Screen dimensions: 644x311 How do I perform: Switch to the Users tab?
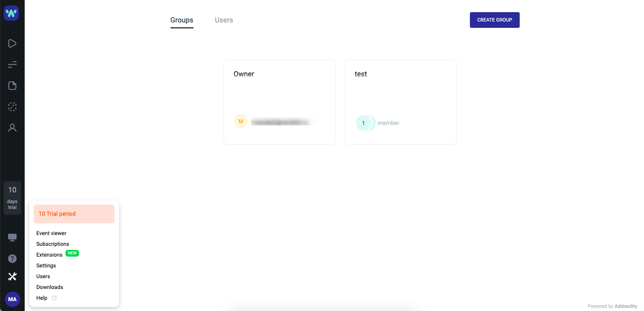point(224,20)
